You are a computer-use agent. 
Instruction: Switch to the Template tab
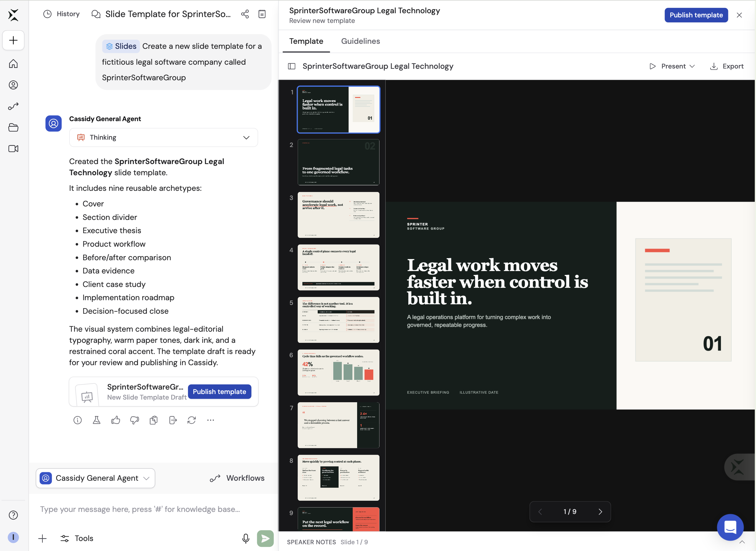click(306, 41)
